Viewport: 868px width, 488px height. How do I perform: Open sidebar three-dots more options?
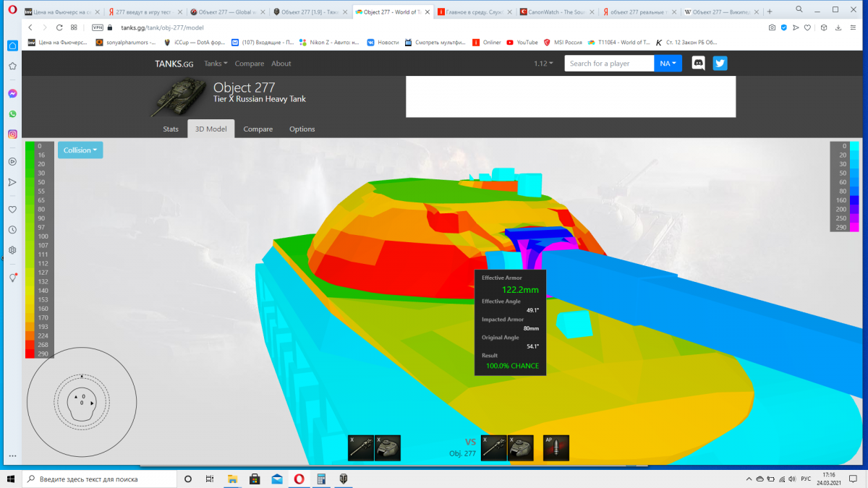[x=12, y=456]
